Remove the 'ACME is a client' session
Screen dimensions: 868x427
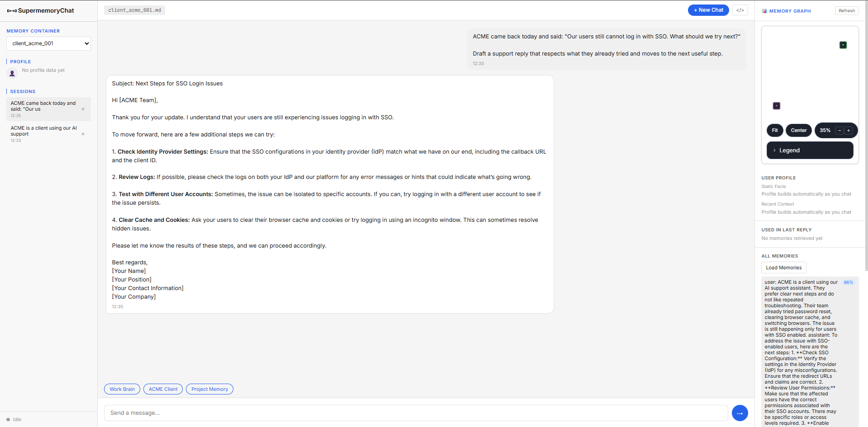83,134
